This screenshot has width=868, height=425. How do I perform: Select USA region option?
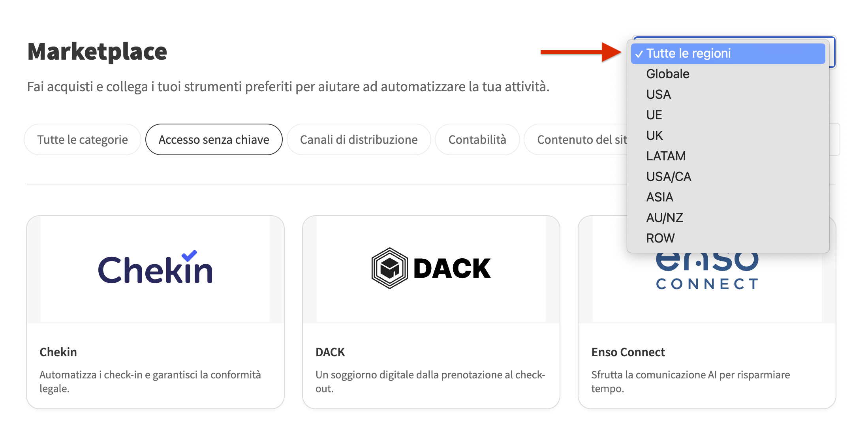point(658,94)
